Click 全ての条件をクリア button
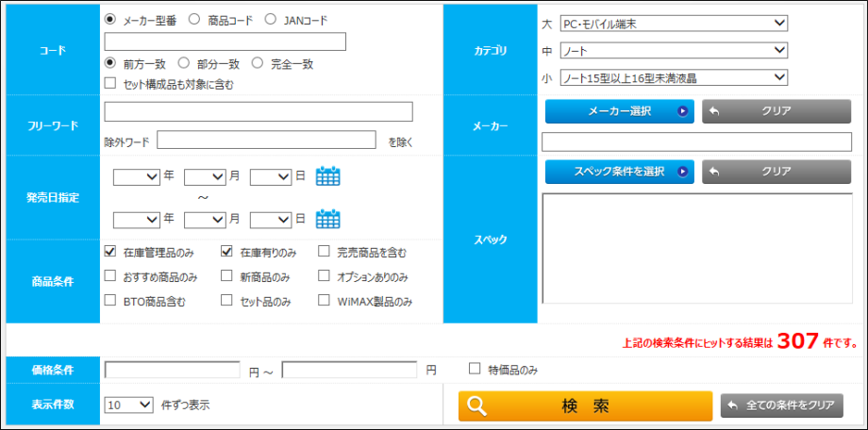Viewport: 868px width, 430px height. tap(781, 405)
